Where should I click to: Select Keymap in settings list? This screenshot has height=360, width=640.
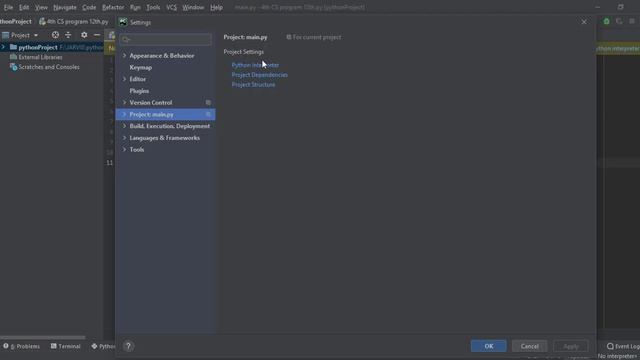coord(140,67)
